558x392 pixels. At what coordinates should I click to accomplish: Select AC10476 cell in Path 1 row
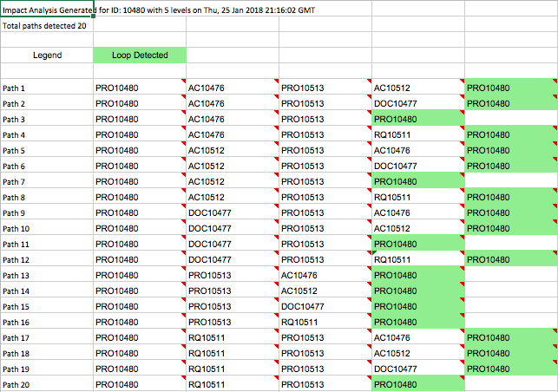click(x=233, y=87)
